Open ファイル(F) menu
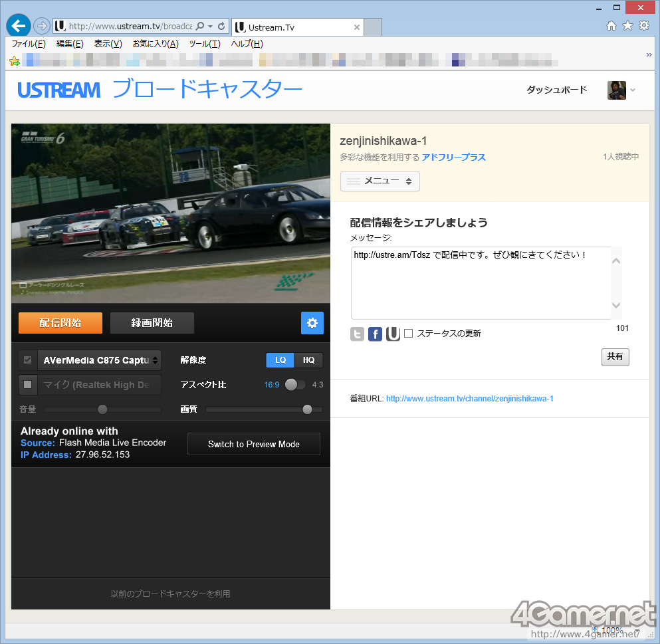Viewport: 660px width, 644px height. pos(29,44)
